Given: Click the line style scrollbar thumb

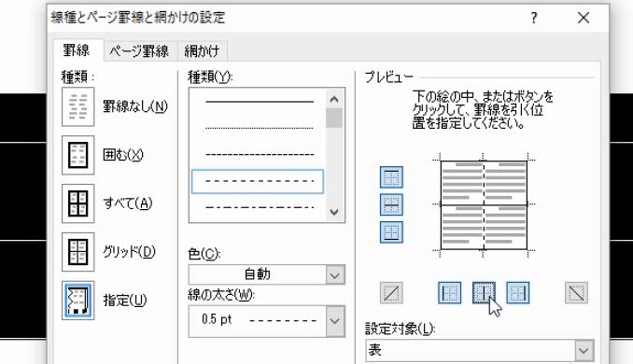Looking at the screenshot, I should tap(334, 118).
